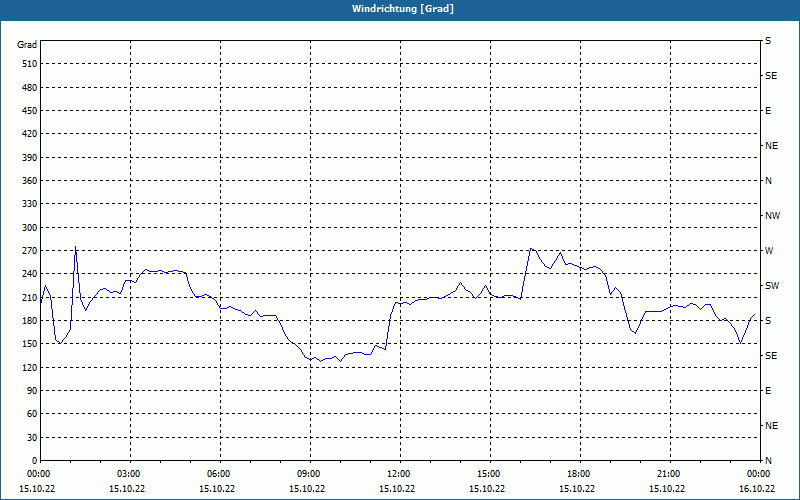Select the 21:00 time label
This screenshot has width=800, height=500.
click(x=670, y=473)
